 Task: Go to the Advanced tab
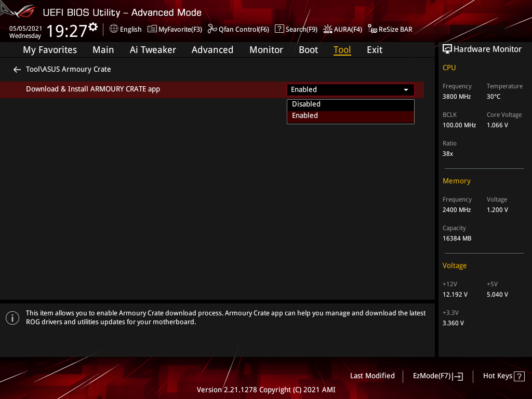(212, 50)
